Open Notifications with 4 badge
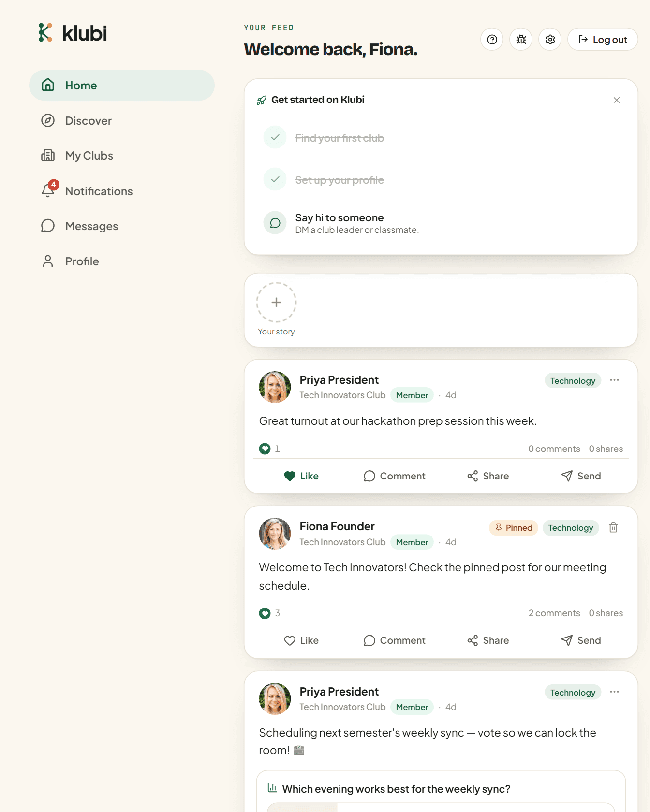This screenshot has width=650, height=812. point(122,191)
